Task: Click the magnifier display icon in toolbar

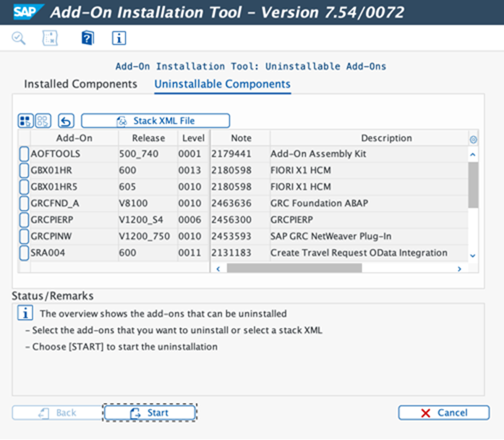Action: (x=18, y=38)
